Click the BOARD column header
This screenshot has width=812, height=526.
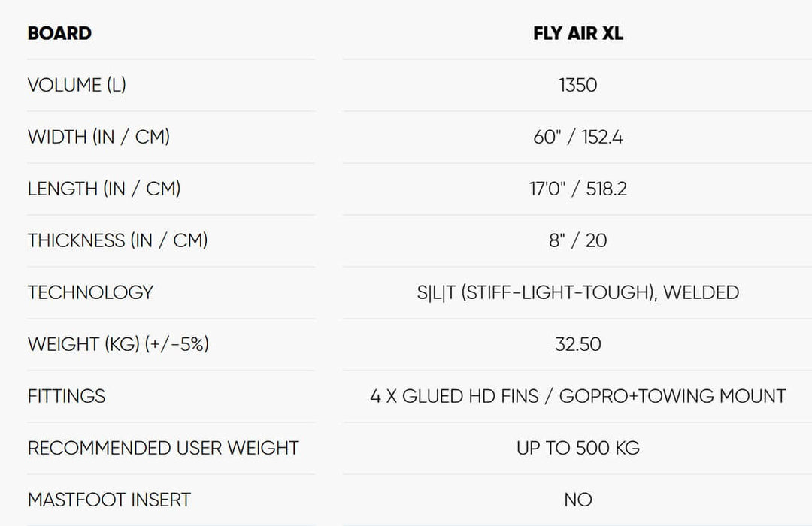(59, 33)
